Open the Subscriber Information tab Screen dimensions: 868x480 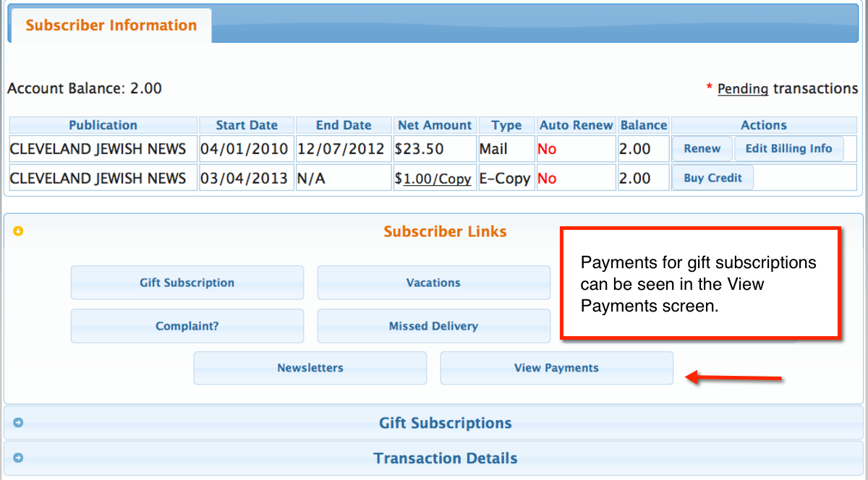(111, 25)
